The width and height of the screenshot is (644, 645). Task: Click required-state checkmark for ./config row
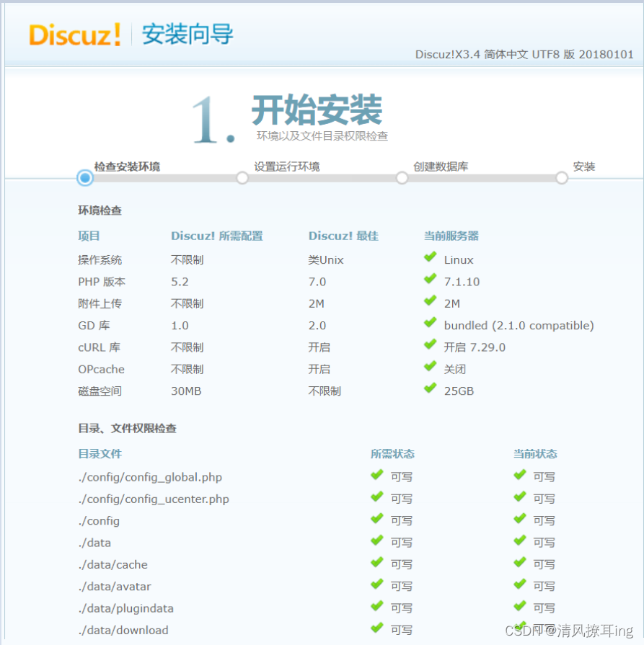(x=376, y=518)
